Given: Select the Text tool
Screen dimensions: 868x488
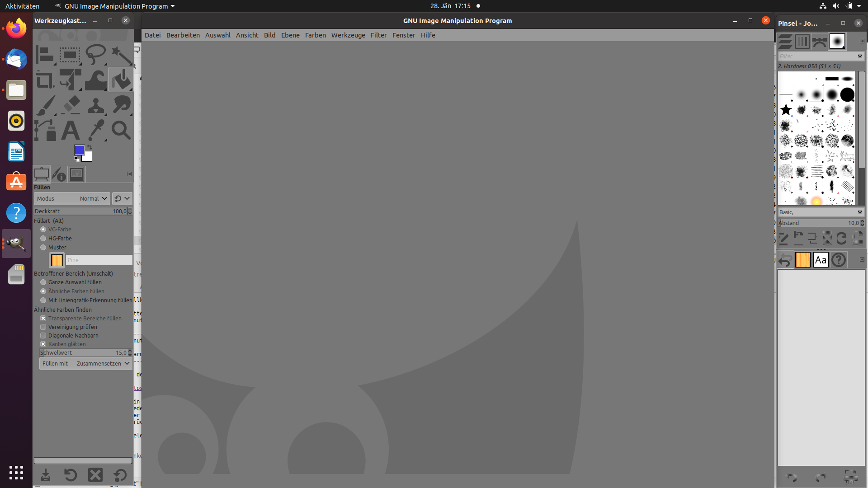Looking at the screenshot, I should click(70, 131).
